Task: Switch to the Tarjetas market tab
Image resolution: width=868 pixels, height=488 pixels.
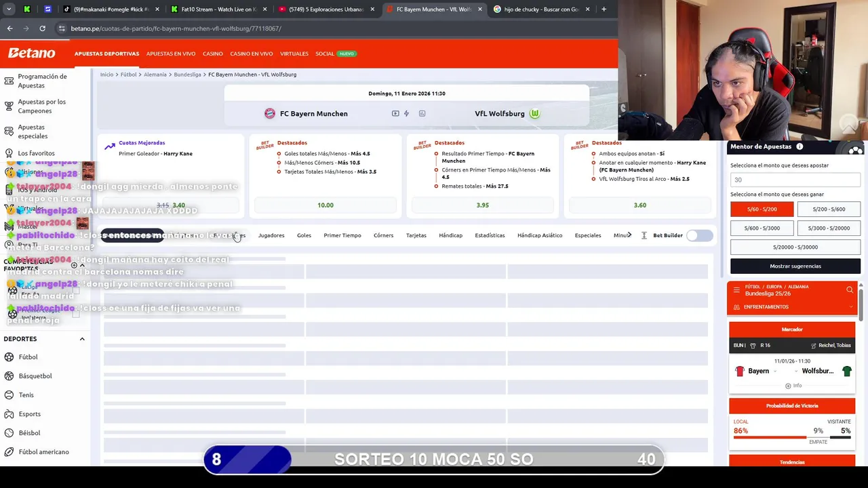Action: pyautogui.click(x=416, y=235)
